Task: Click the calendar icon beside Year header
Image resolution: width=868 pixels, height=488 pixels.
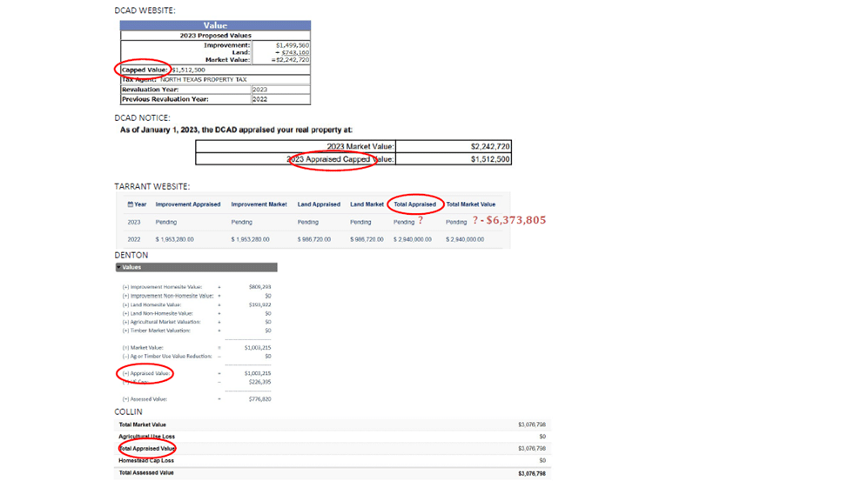Action: click(x=131, y=204)
